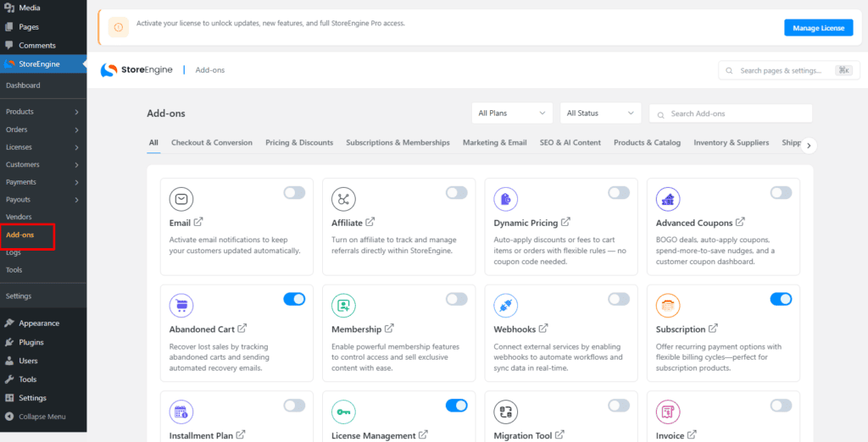Screen dimensions: 868x442
Task: Click the warning icon in license banner
Action: pyautogui.click(x=119, y=27)
